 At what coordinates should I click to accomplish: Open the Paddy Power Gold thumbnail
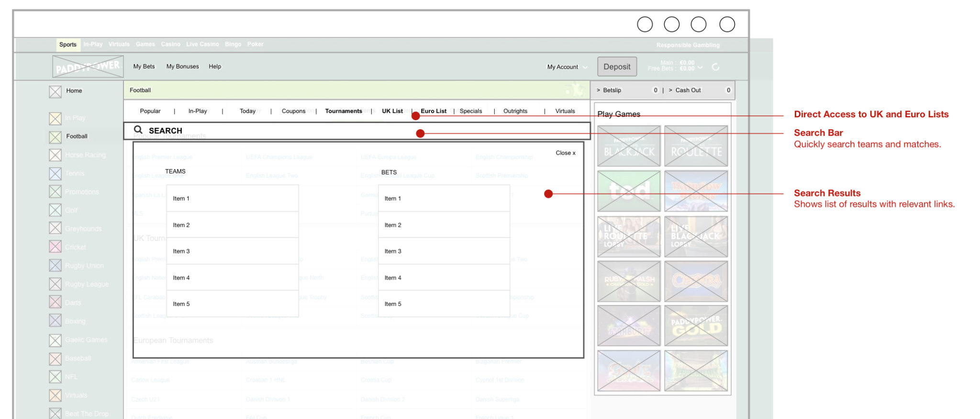(x=696, y=326)
